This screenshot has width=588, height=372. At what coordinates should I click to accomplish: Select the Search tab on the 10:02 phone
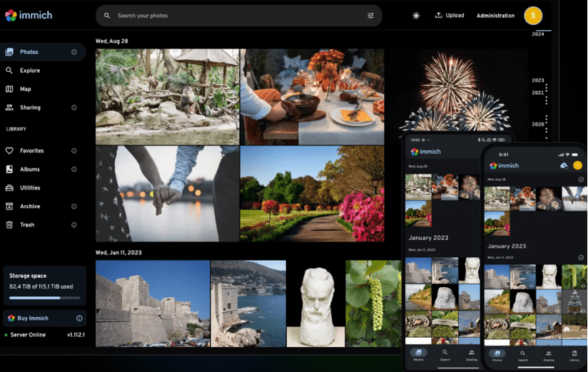(445, 354)
